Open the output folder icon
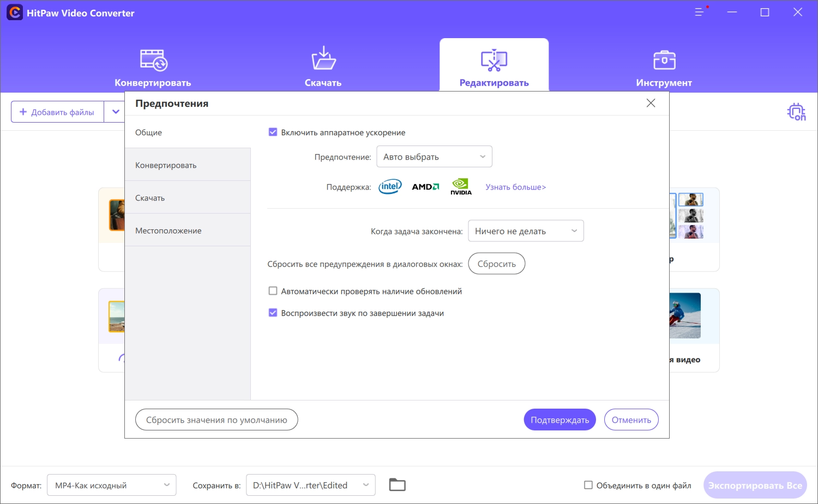The width and height of the screenshot is (818, 504). tap(397, 484)
